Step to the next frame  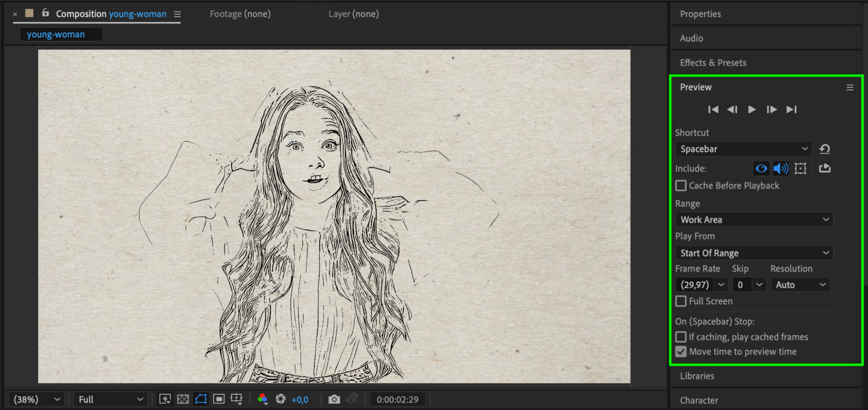(x=771, y=109)
